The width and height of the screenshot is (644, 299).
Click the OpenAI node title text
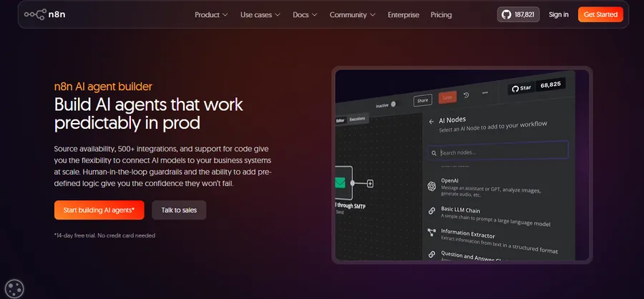[450, 181]
